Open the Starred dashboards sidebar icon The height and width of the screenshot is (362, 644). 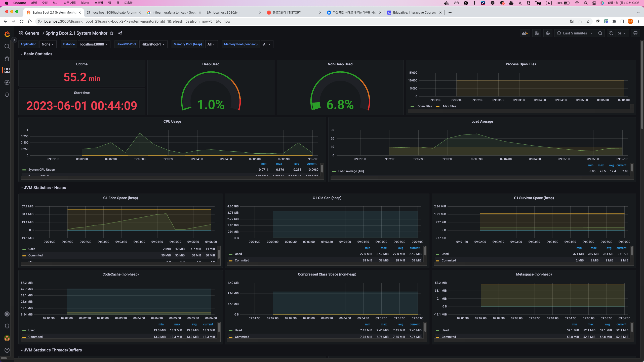pos(7,58)
